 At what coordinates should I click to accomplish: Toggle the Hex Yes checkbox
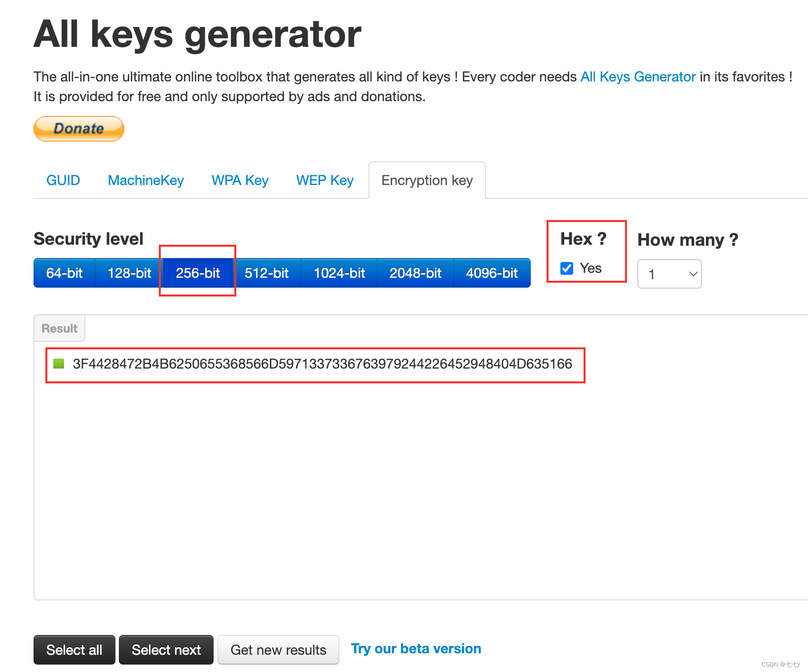click(567, 268)
